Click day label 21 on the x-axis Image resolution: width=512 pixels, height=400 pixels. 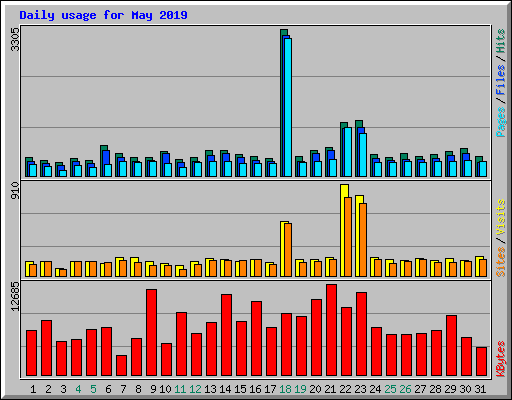tap(330, 389)
